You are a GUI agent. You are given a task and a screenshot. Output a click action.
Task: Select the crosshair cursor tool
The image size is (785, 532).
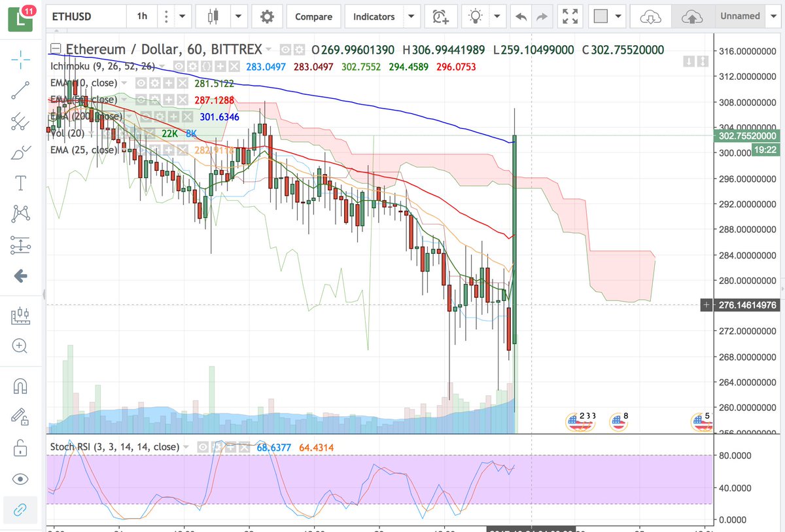pos(20,60)
